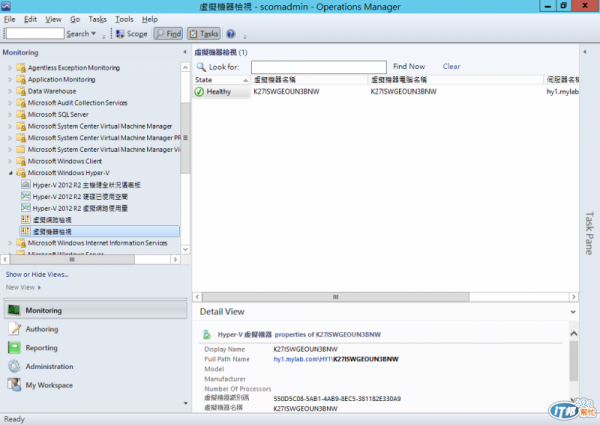This screenshot has height=425, width=600.
Task: Click hy1.mylab server cell
Action: coord(562,91)
